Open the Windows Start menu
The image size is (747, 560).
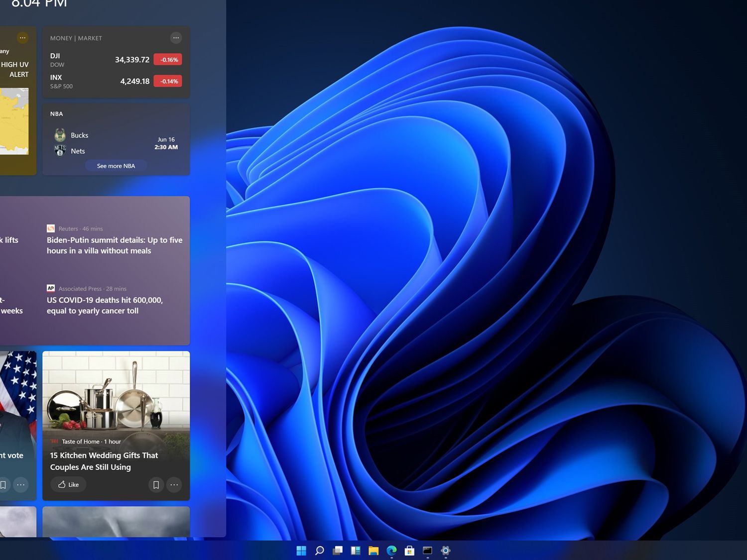coord(301,551)
